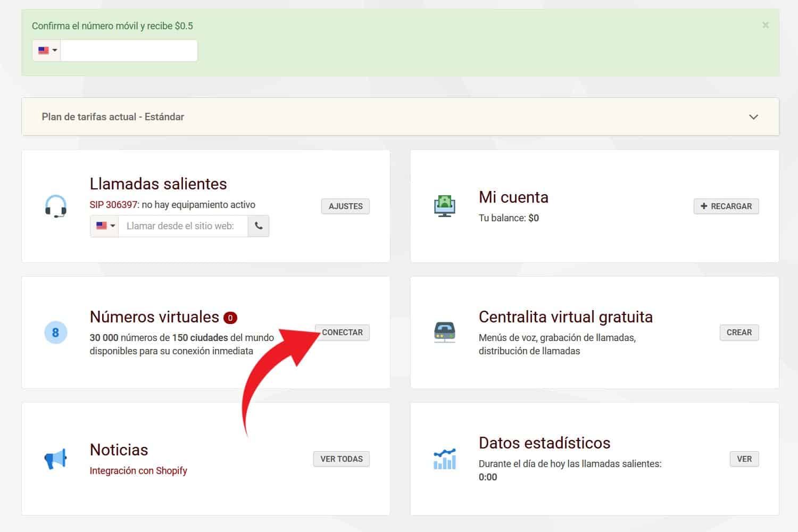Click the mobile number input field
This screenshot has height=532, width=798.
pyautogui.click(x=129, y=51)
